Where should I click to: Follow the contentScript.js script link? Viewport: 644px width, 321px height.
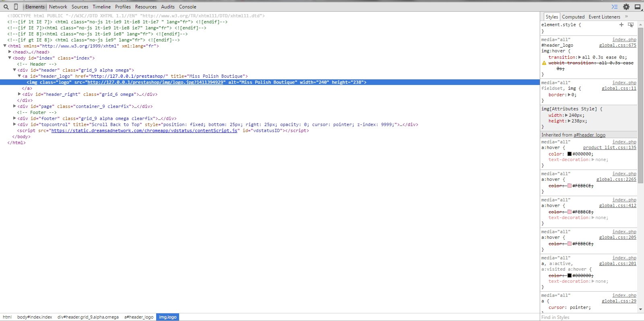click(x=144, y=130)
